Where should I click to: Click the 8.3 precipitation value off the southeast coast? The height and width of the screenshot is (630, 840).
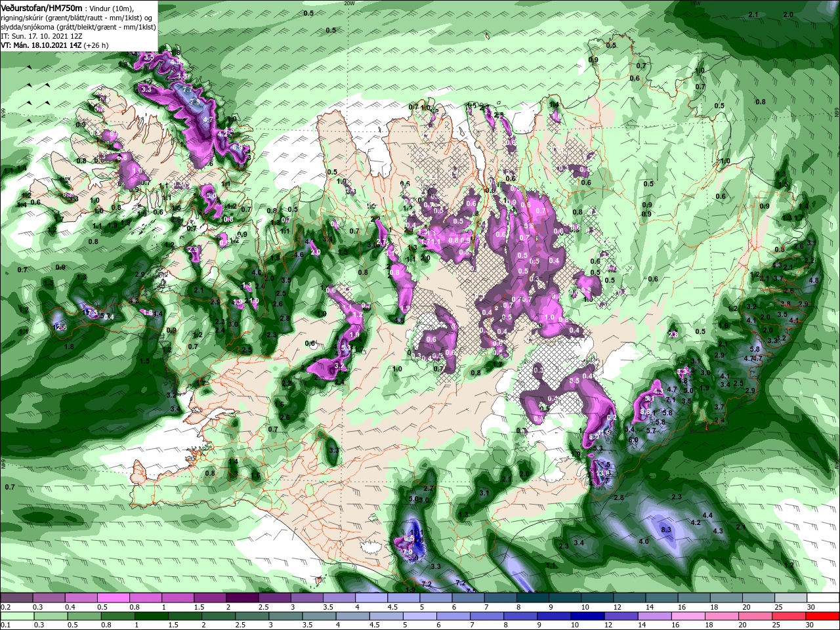[x=665, y=530]
